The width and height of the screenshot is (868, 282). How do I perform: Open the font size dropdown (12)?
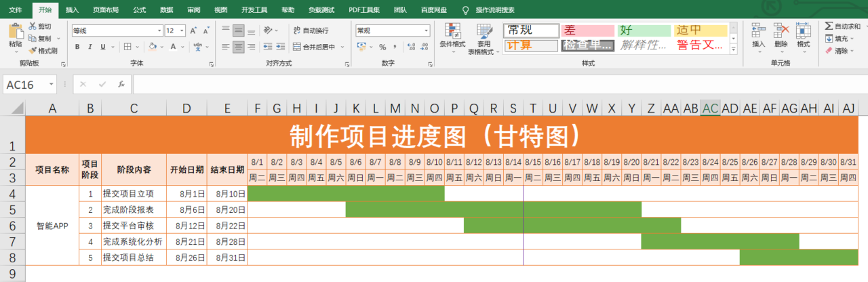click(x=181, y=31)
